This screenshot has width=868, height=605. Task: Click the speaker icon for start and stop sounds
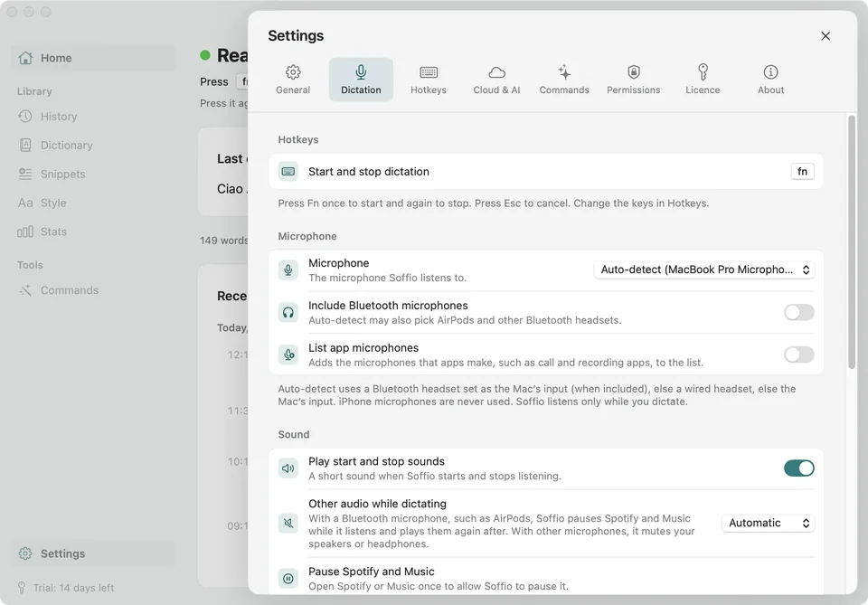288,468
